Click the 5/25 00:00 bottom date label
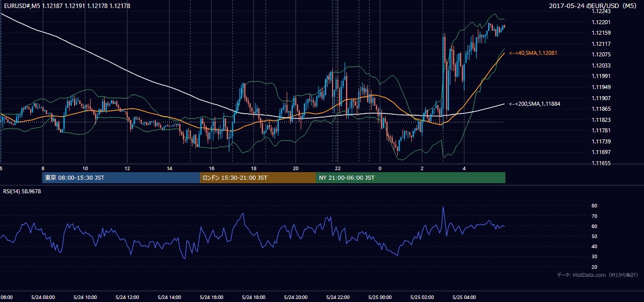 pyautogui.click(x=380, y=297)
